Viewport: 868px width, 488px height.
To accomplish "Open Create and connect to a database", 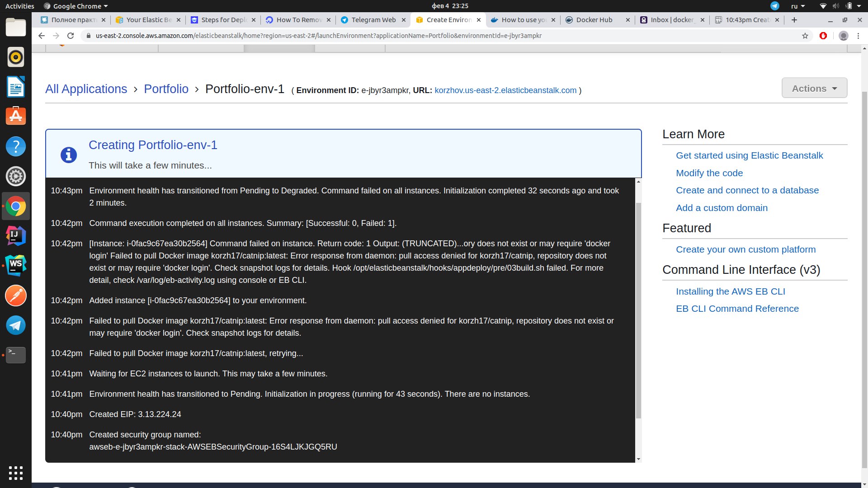I will [747, 190].
